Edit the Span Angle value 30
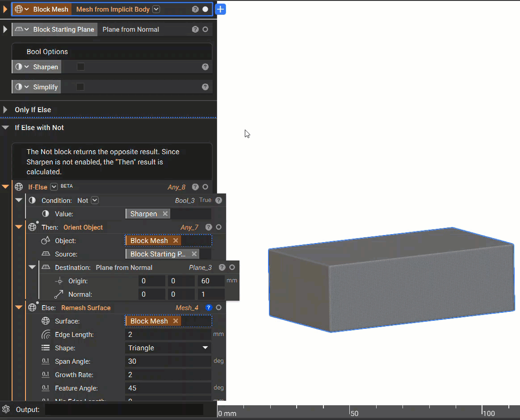This screenshot has height=420, width=520. click(x=168, y=361)
